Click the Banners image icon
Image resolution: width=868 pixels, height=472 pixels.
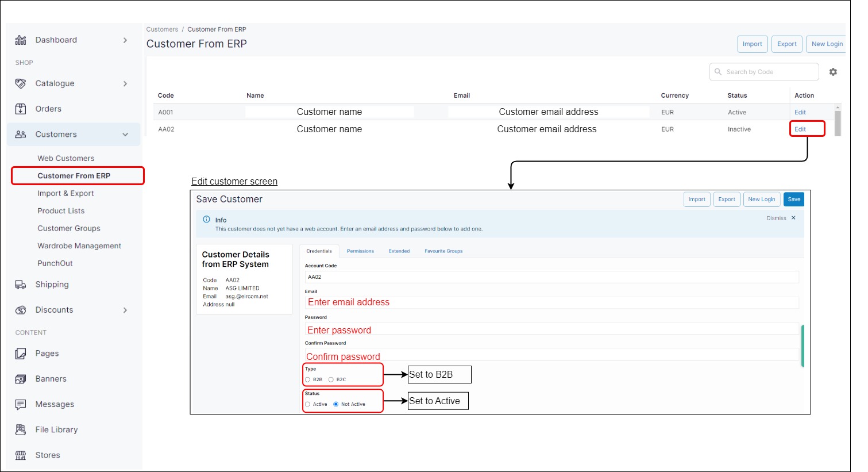click(21, 379)
